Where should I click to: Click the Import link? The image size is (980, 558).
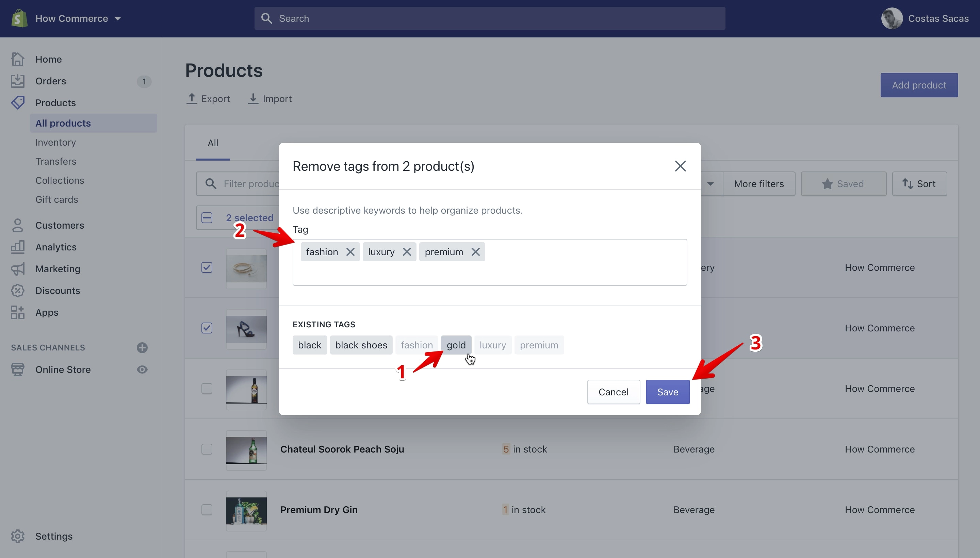pos(270,99)
